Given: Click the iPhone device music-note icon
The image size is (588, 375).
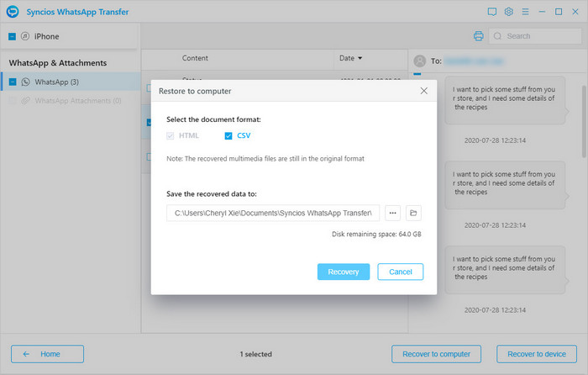Looking at the screenshot, I should click(25, 36).
